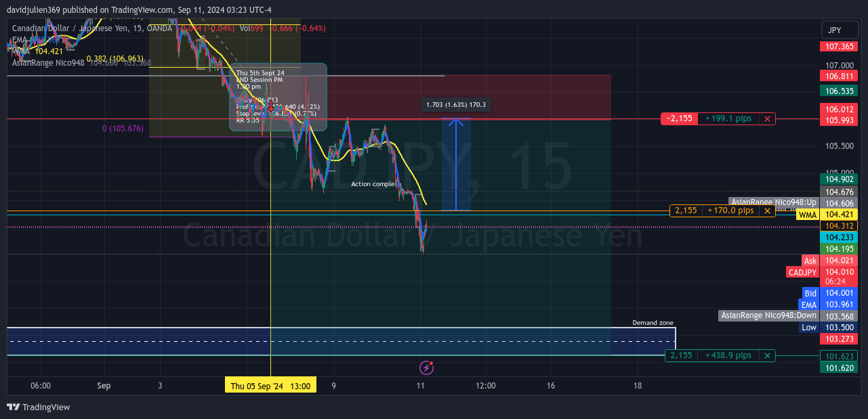Click the purple lightning event icon

tap(426, 368)
